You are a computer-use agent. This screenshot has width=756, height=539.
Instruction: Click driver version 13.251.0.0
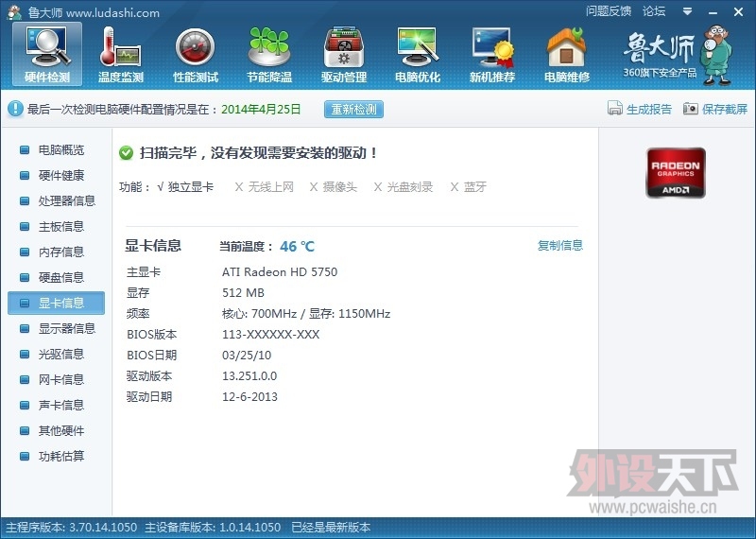(x=249, y=376)
